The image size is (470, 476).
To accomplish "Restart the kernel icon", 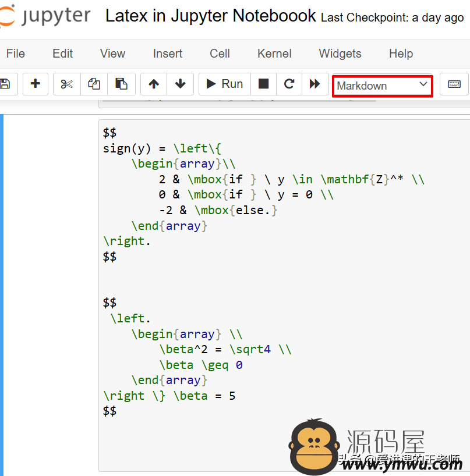I will coord(289,84).
